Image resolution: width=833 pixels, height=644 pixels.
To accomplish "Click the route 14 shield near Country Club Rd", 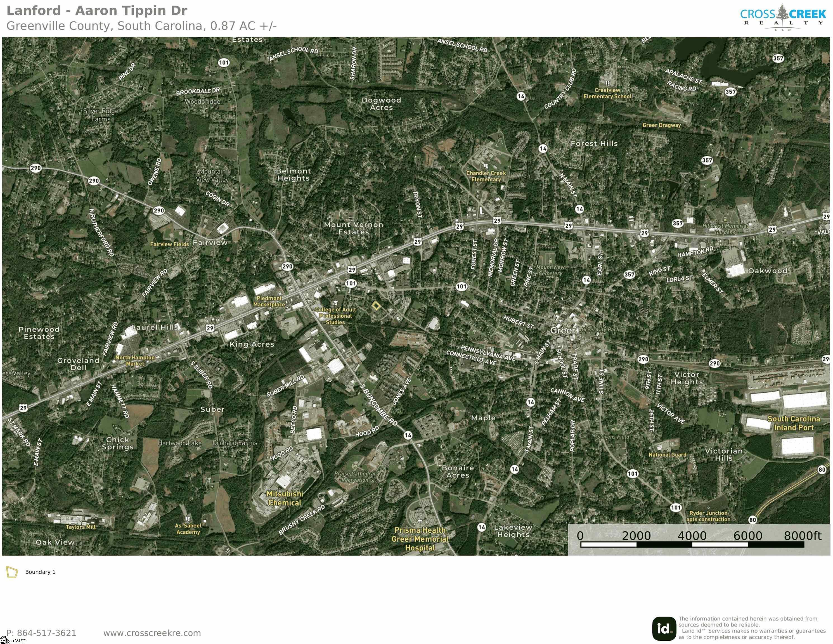I will [521, 96].
